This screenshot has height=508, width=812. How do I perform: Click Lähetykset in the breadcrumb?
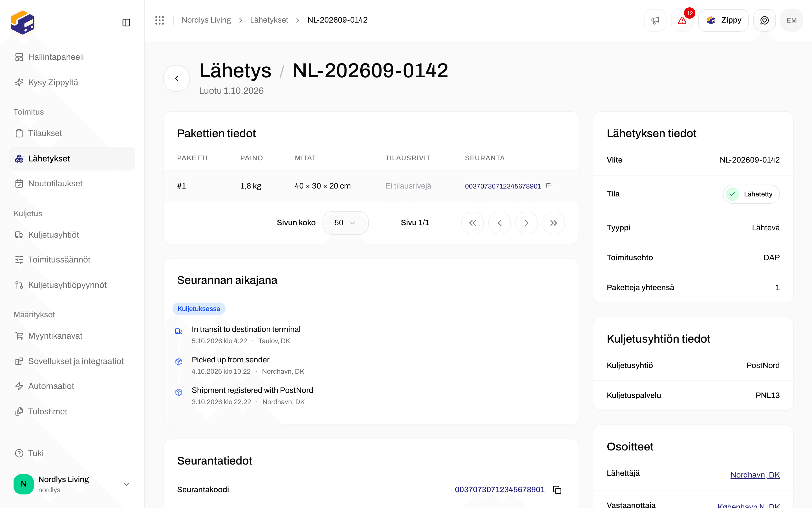pos(269,20)
